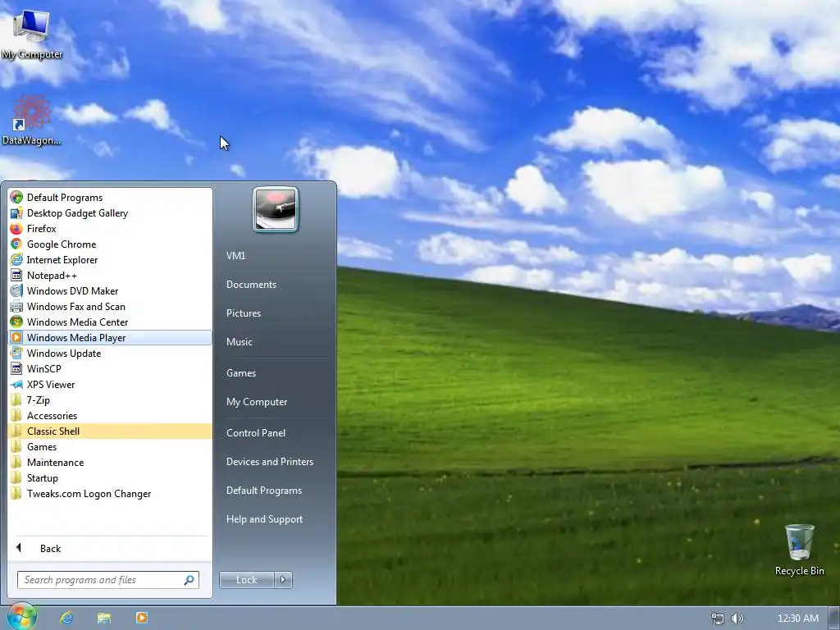This screenshot has width=840, height=630.
Task: Click the Start orb button
Action: pos(21,617)
